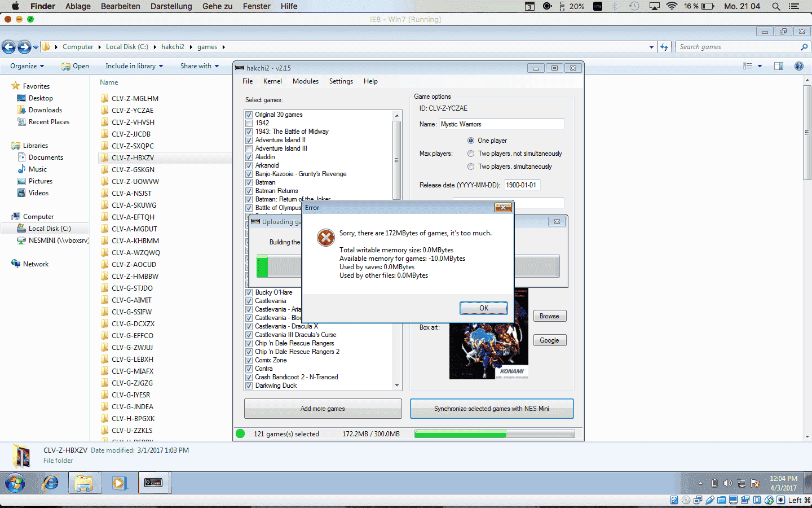Viewport: 812px width, 508px height.
Task: Toggle Original 30 games checkbox
Action: point(249,115)
